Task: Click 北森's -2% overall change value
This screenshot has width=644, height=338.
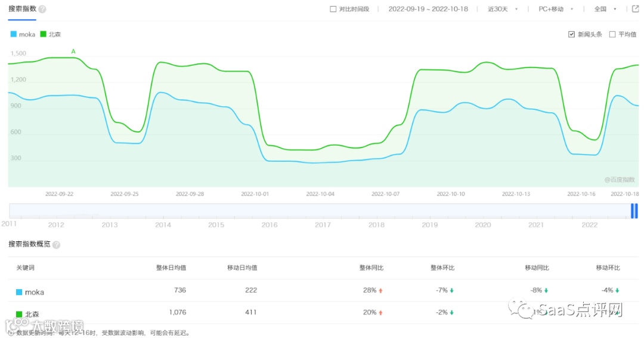Action: point(441,312)
